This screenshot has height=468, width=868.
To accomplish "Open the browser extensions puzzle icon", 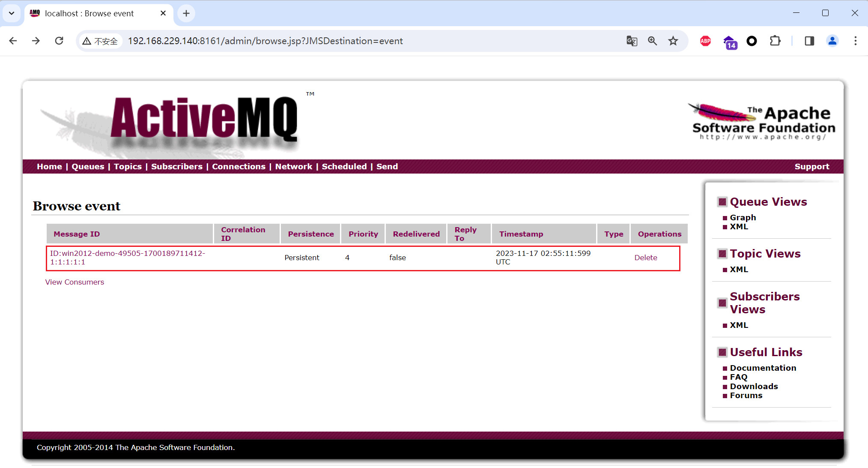I will tap(775, 41).
